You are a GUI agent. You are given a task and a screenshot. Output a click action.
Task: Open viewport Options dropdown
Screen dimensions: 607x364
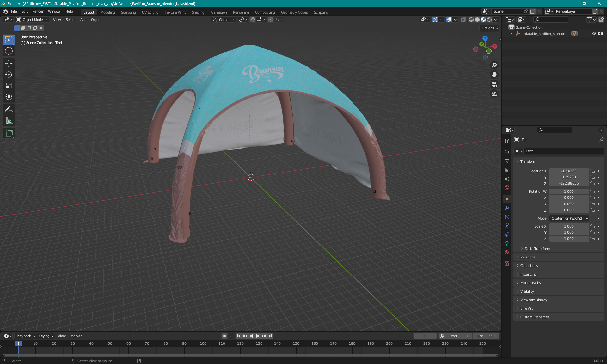(x=489, y=28)
